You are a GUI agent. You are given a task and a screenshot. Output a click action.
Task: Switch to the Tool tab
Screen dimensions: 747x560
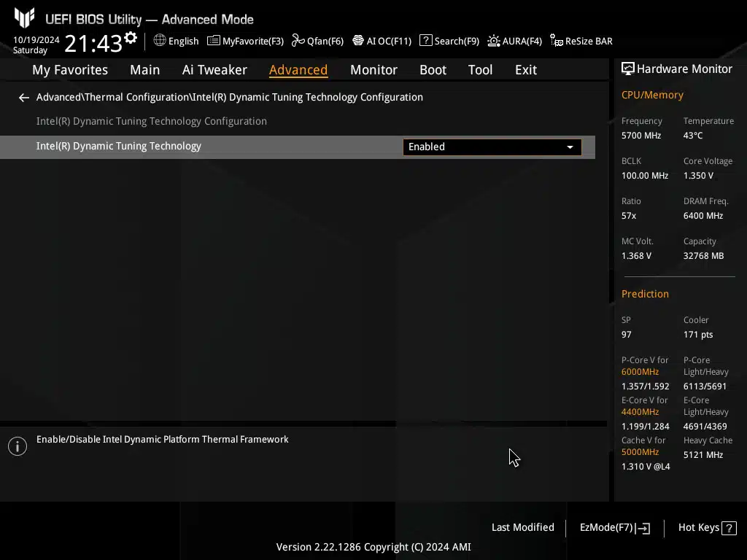click(480, 70)
